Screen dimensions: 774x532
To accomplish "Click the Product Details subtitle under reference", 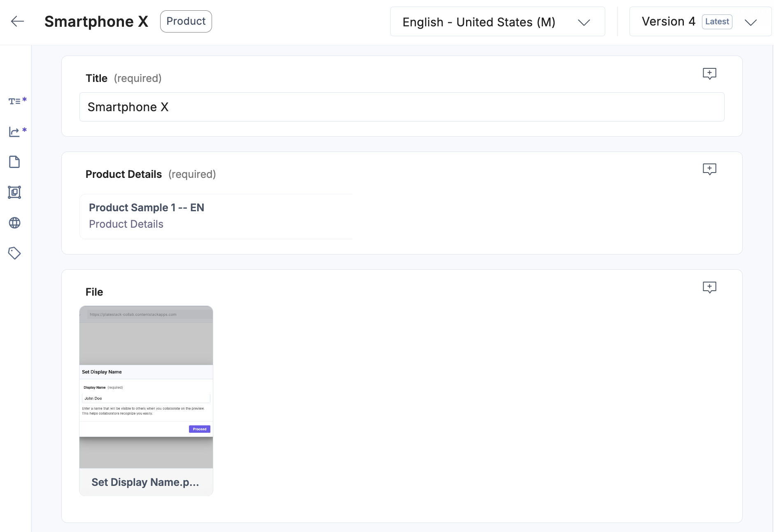I will (126, 224).
